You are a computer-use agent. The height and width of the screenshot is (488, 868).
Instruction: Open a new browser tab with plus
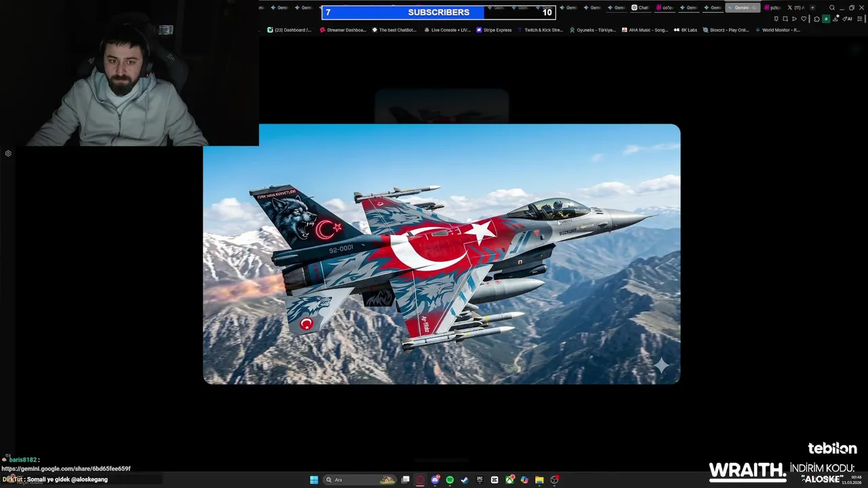[812, 7]
